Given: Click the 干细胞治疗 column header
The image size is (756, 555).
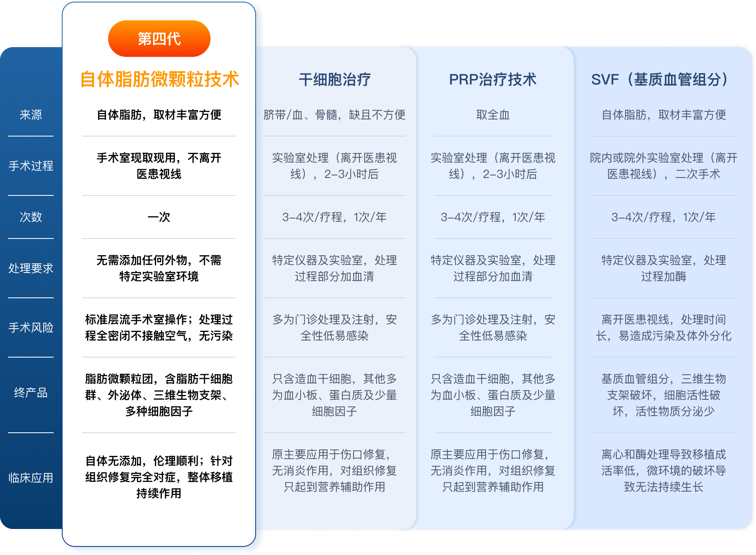Looking at the screenshot, I should click(x=335, y=80).
